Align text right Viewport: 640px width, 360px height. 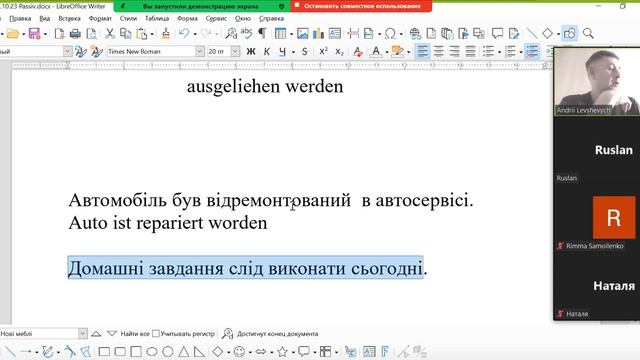(x=454, y=52)
